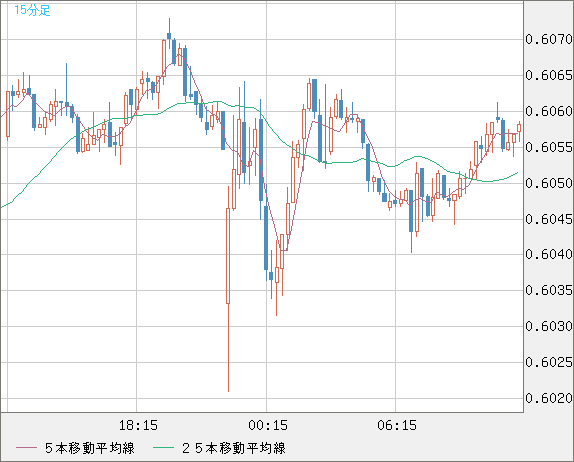Click the 0.6030 price axis label
The height and width of the screenshot is (462, 574).
click(x=549, y=326)
